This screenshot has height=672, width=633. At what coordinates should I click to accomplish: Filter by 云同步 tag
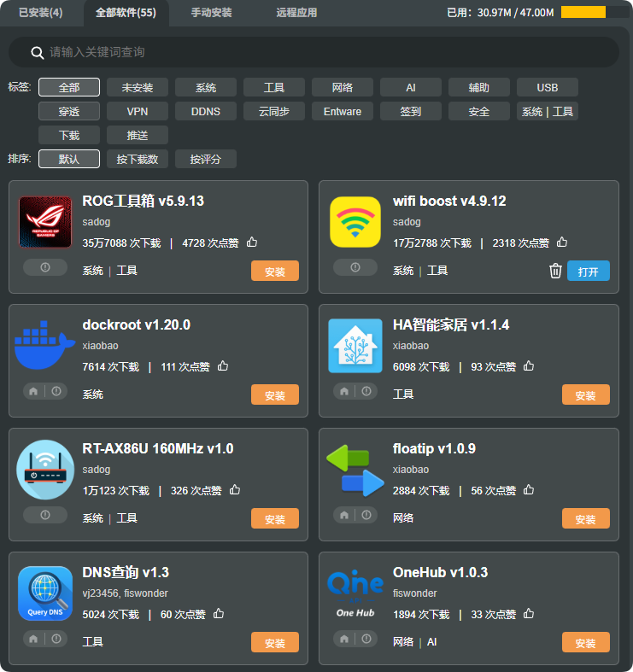pos(274,111)
